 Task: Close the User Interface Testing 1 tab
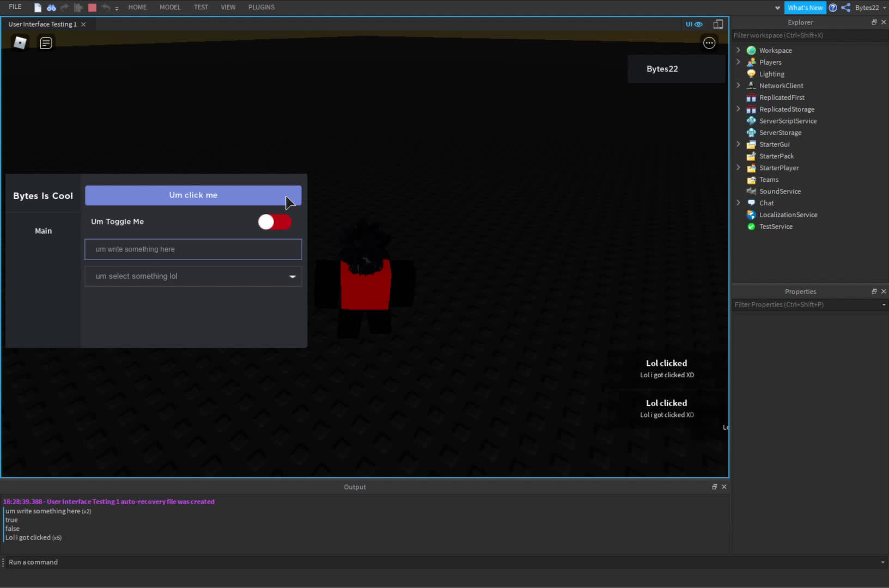coord(83,24)
